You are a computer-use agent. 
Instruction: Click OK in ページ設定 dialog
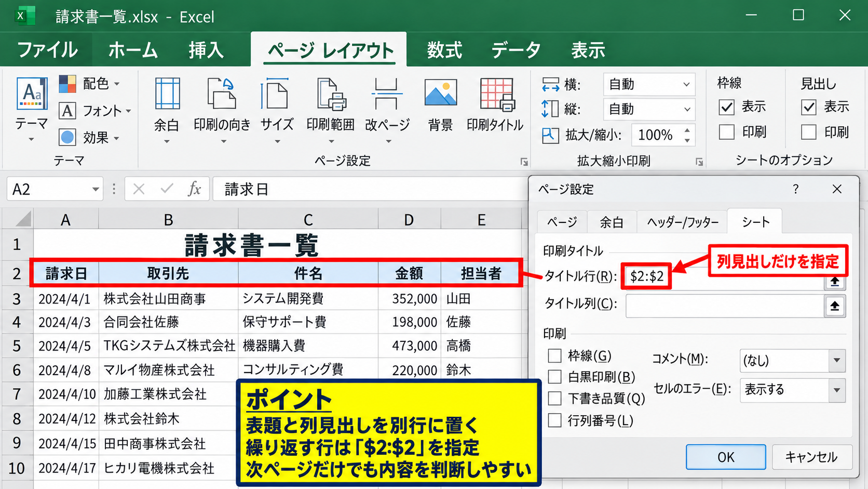(x=726, y=457)
